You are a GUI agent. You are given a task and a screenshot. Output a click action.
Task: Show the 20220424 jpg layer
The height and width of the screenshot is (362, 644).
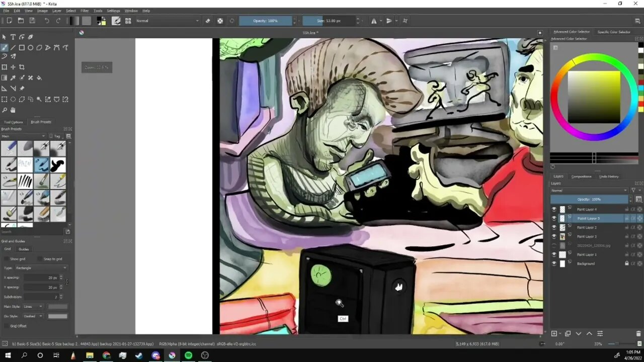coord(554,245)
